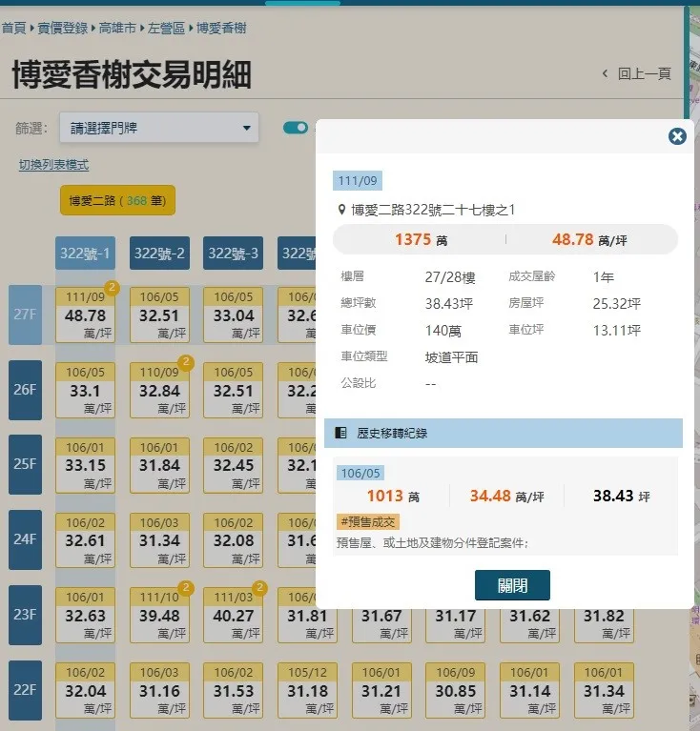Open the 106/03 31.34 transaction card
The height and width of the screenshot is (731, 700).
point(159,540)
